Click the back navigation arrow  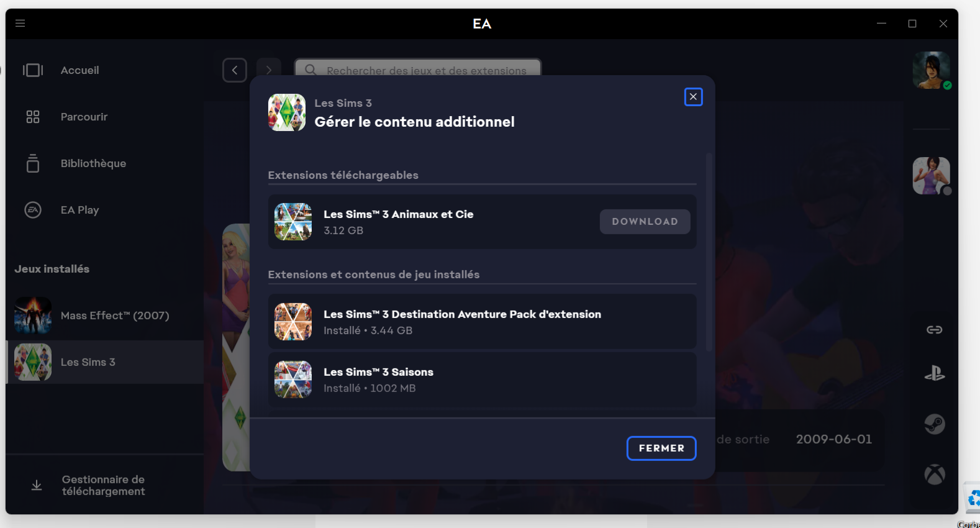click(x=235, y=70)
